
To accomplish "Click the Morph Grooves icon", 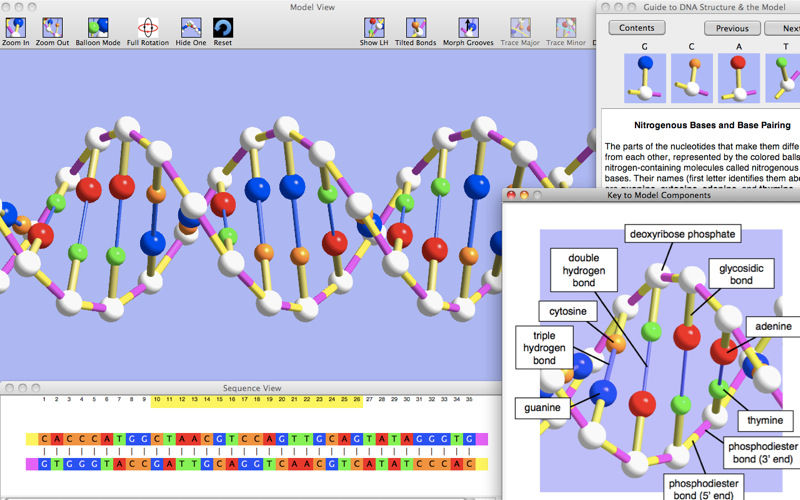I will (468, 28).
